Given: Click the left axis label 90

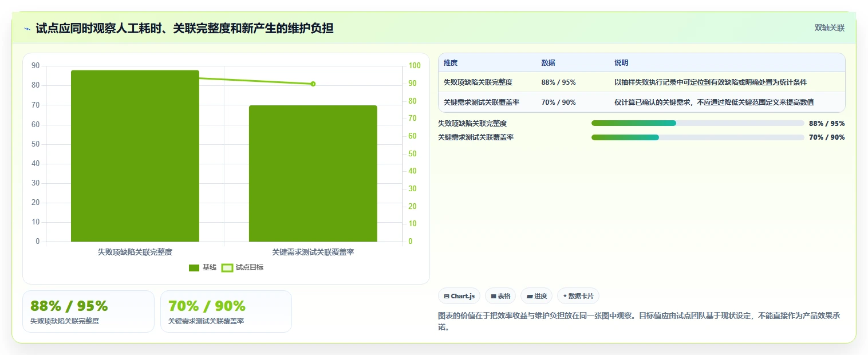Looking at the screenshot, I should tap(35, 66).
